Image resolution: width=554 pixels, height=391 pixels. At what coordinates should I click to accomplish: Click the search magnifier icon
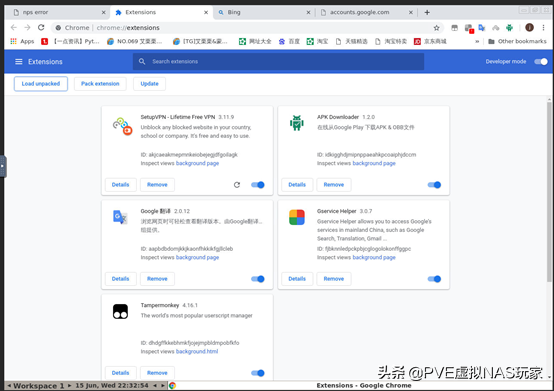point(142,61)
